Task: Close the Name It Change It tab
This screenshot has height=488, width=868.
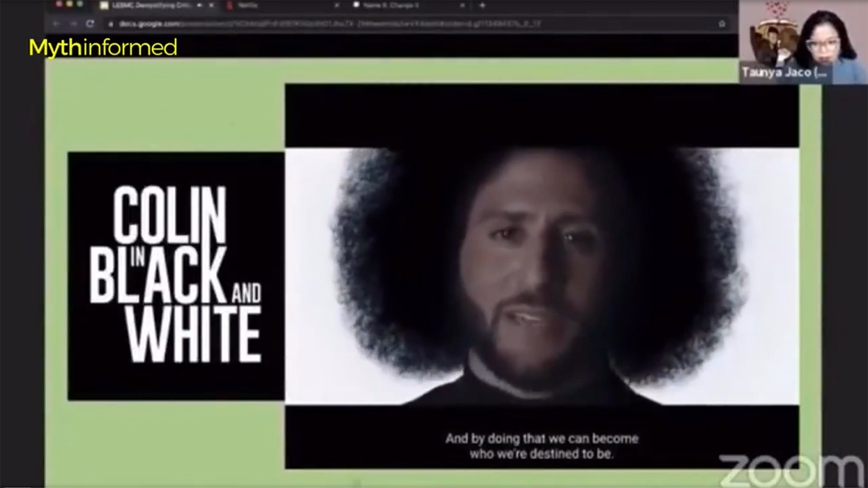Action: (x=463, y=5)
